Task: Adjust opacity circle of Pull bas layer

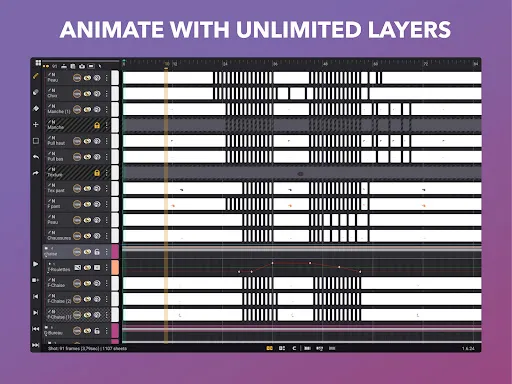Action: 77,157
